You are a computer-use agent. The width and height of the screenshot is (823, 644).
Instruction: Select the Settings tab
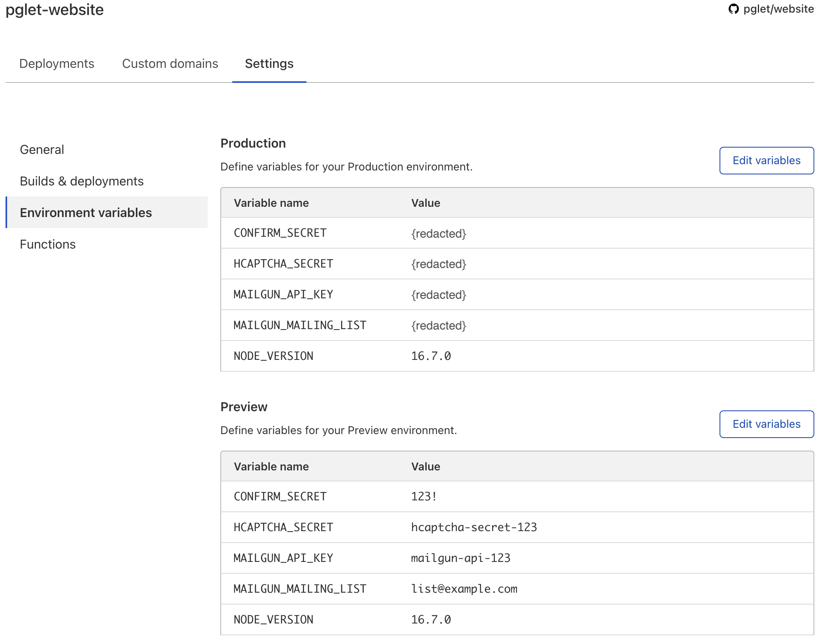pos(269,64)
